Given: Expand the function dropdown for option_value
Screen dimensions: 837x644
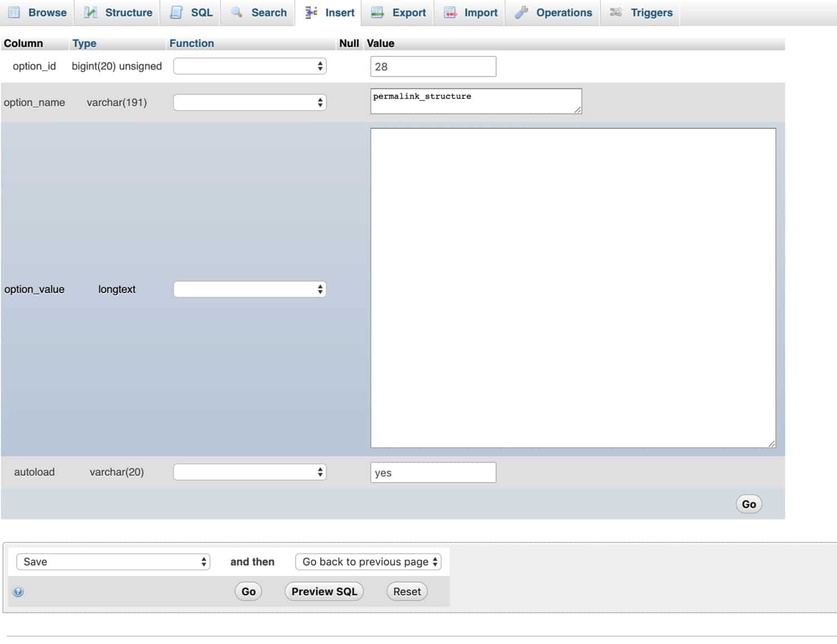Looking at the screenshot, I should (249, 289).
